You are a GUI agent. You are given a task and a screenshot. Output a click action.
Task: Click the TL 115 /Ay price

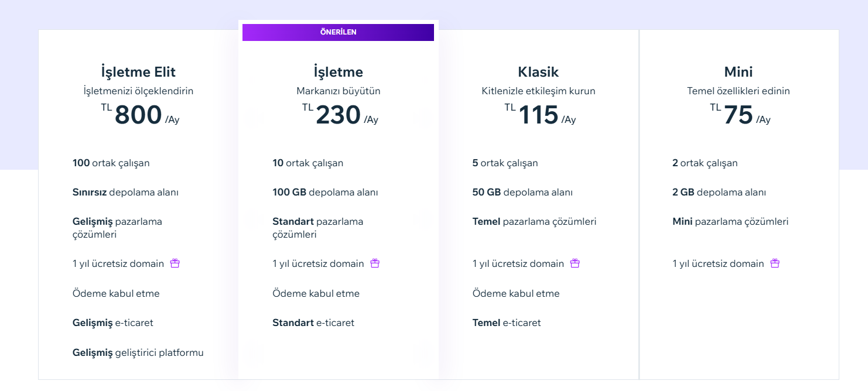[539, 115]
